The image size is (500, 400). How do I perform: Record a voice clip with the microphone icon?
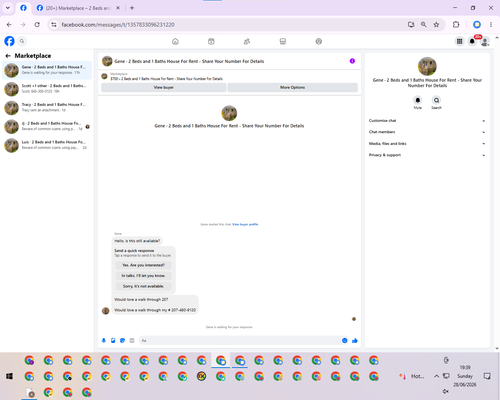pos(104,340)
